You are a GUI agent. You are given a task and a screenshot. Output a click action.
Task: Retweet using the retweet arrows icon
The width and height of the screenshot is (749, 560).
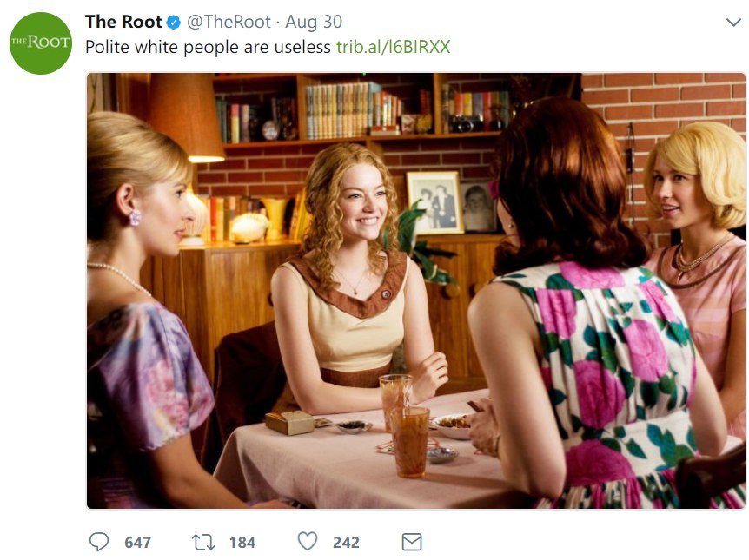203,543
